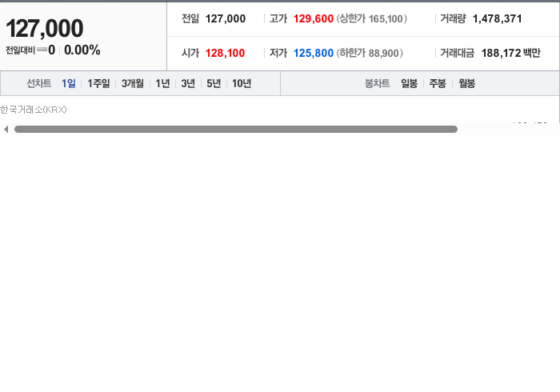Click the 거래대금 value 188,172
Screen dimensions: 560x392
[501, 53]
